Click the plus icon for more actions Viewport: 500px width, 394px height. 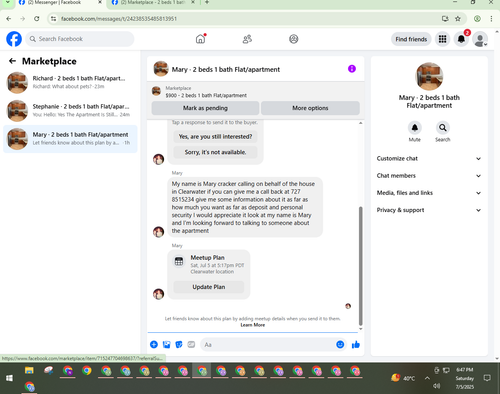154,344
